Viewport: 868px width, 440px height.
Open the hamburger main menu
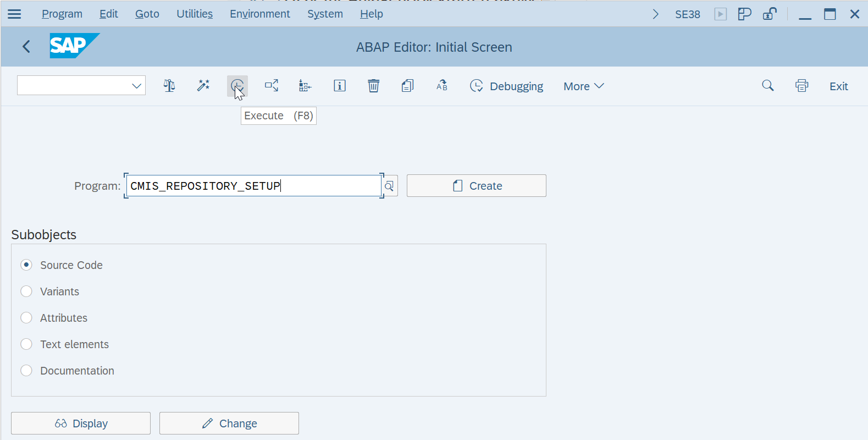click(14, 14)
